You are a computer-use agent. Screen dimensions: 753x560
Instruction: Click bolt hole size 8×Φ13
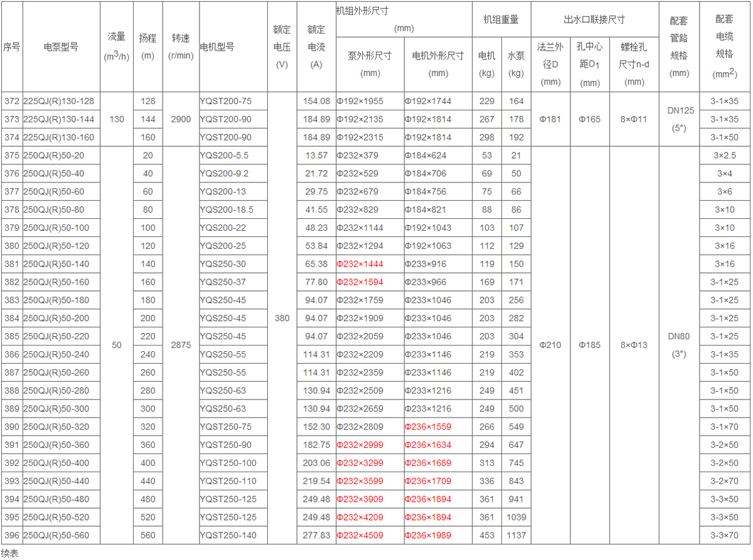click(634, 345)
